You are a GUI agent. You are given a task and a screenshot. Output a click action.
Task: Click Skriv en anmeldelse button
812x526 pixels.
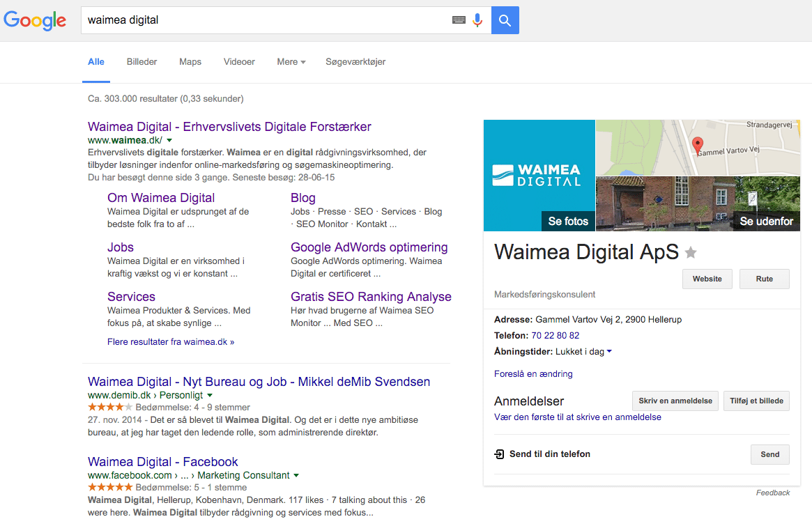coord(675,401)
